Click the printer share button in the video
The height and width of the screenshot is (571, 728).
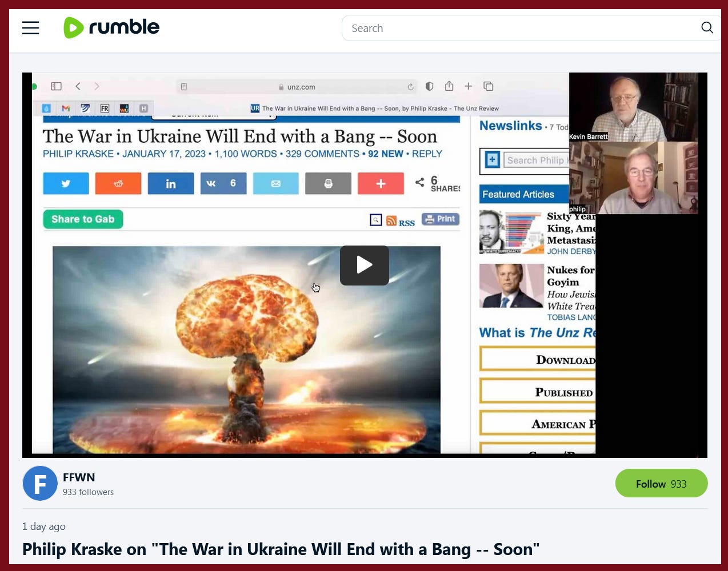tap(329, 184)
